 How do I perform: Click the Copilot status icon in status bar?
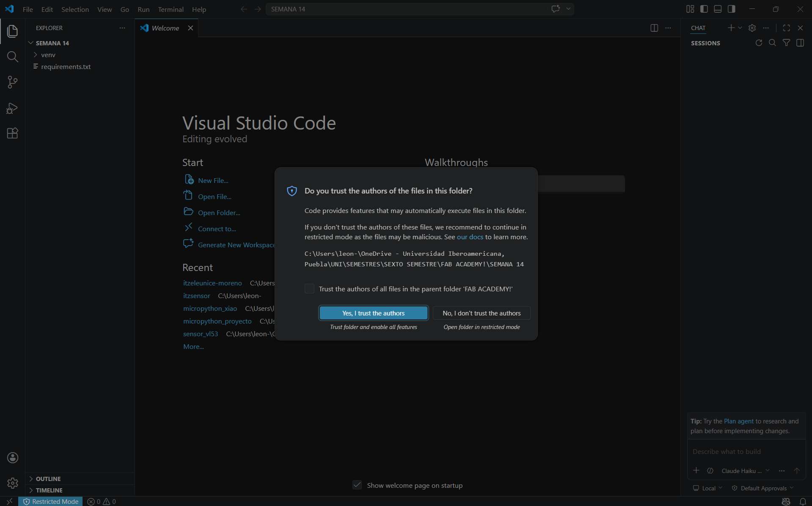click(786, 501)
